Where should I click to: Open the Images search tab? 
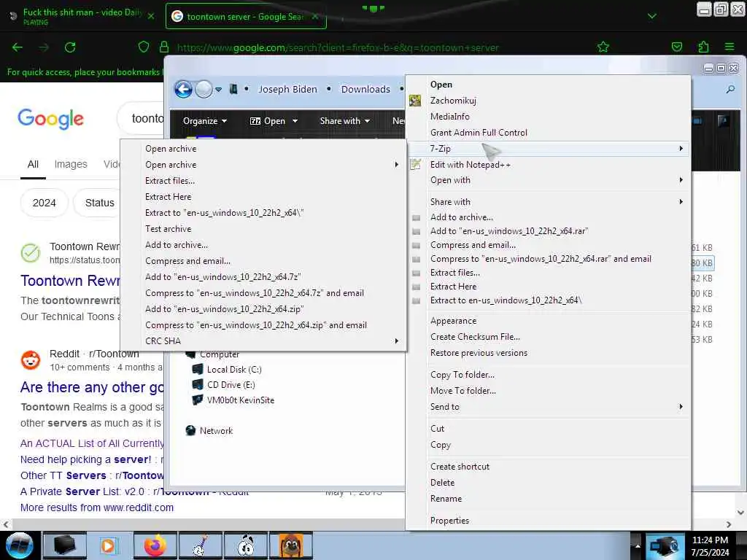(71, 164)
